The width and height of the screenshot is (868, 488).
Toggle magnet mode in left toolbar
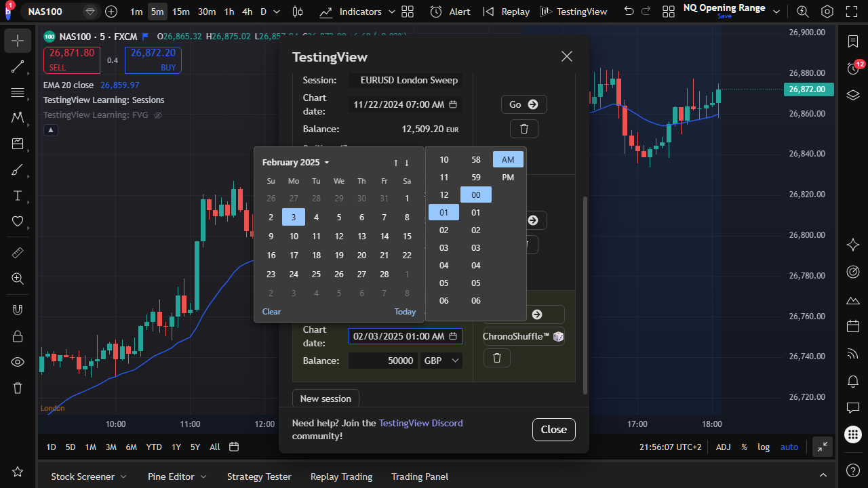pos(18,310)
